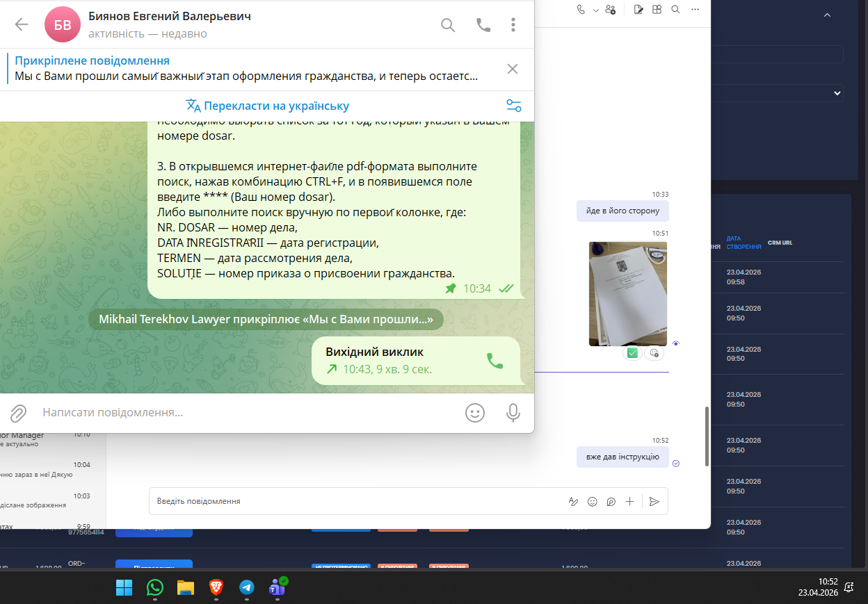Call back from "Вихідний виклик" phone icon
Viewport: 868px width, 604px height.
495,361
